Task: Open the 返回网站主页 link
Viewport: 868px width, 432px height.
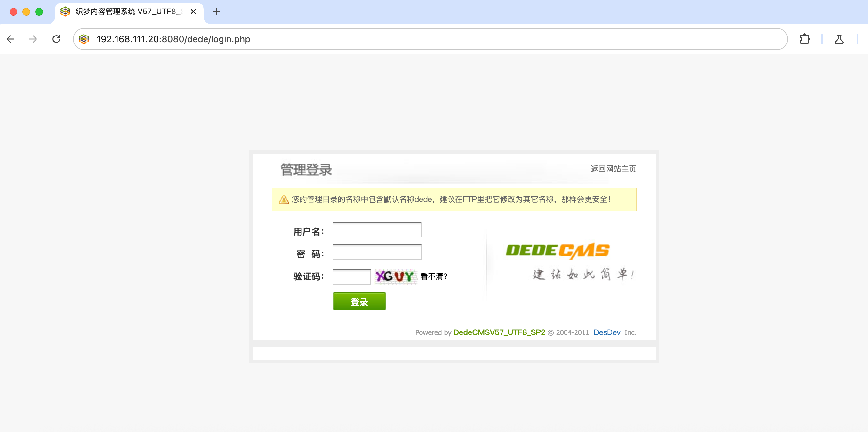Action: click(x=613, y=169)
